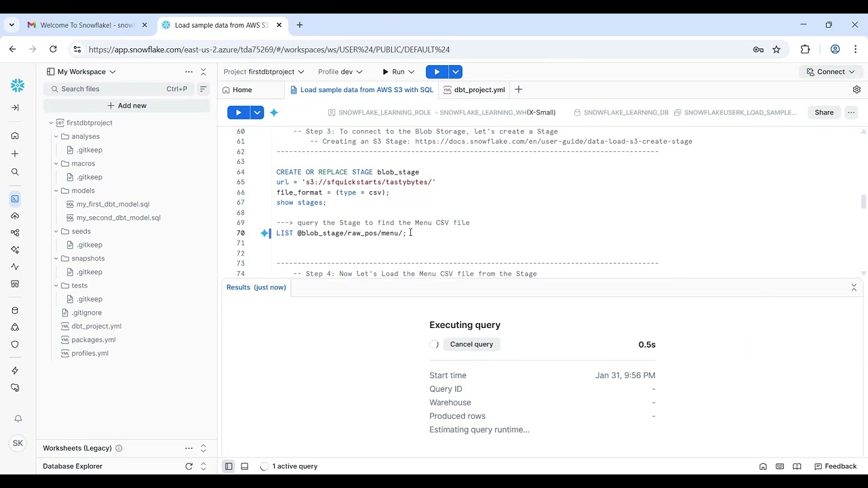The width and height of the screenshot is (868, 488).
Task: Open the Profile dev dropdown
Action: (340, 72)
